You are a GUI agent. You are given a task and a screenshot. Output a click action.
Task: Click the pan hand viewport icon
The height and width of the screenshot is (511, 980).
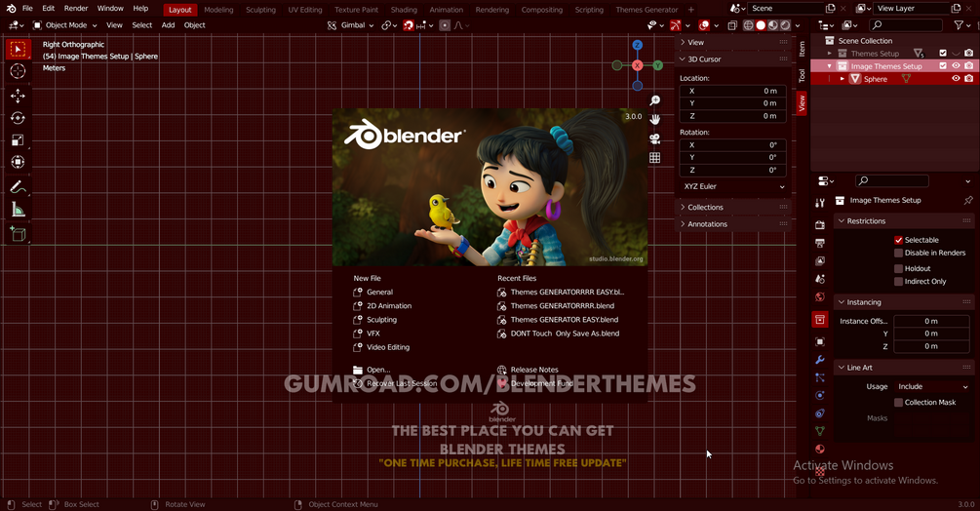coord(654,119)
